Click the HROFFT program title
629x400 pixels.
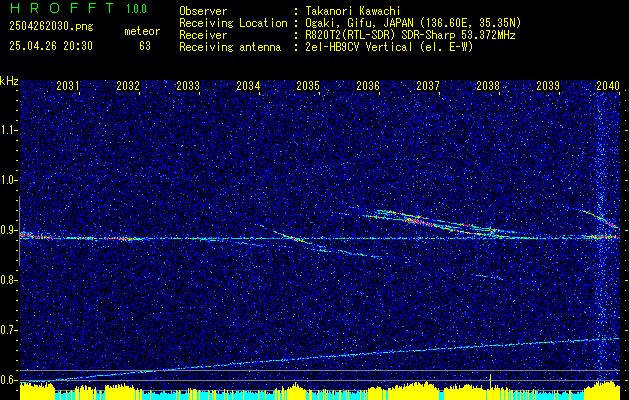pyautogui.click(x=62, y=8)
